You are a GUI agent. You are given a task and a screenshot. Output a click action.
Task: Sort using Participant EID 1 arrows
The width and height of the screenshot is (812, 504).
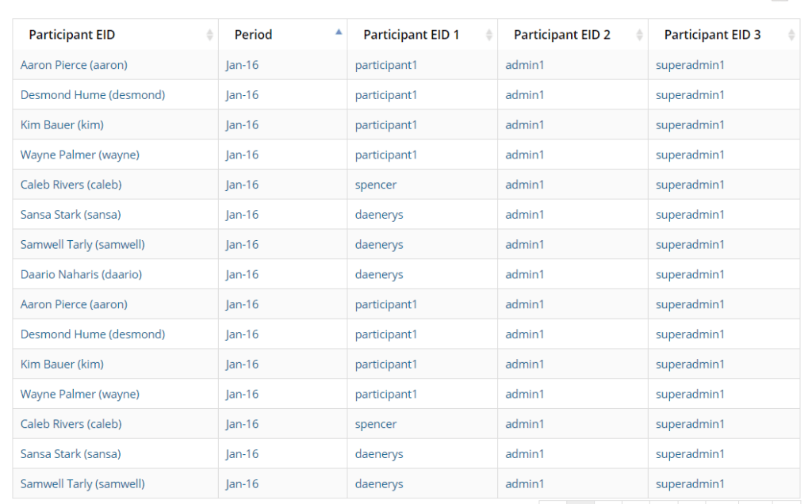pyautogui.click(x=489, y=35)
